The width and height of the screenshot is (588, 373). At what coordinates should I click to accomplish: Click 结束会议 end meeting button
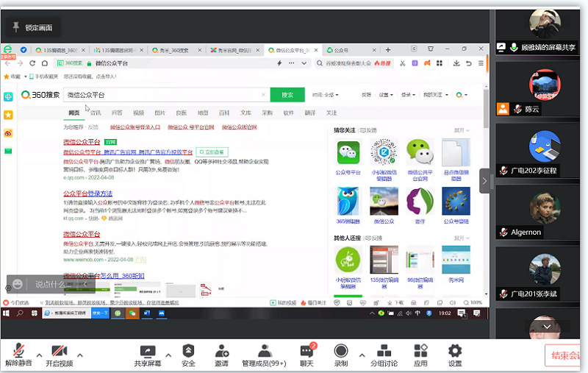tap(562, 355)
